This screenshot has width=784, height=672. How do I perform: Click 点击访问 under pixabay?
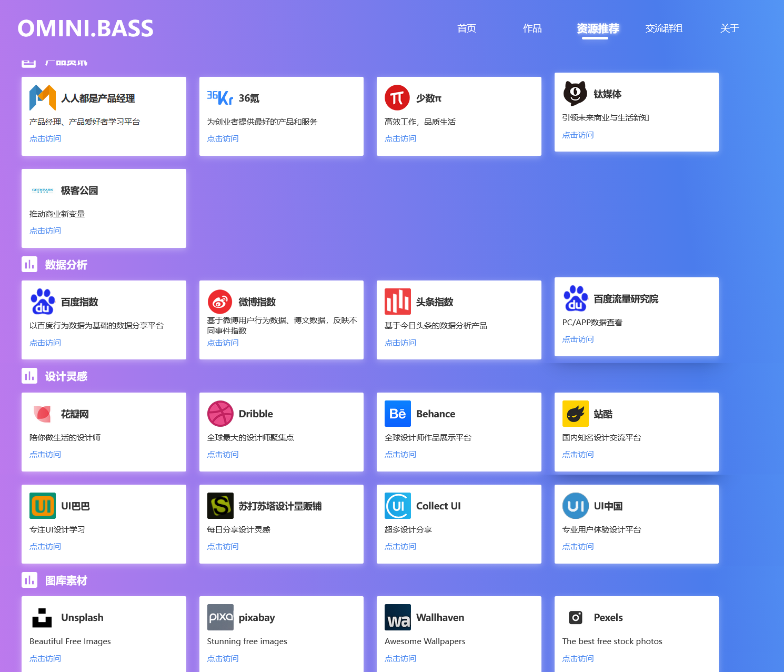(223, 659)
